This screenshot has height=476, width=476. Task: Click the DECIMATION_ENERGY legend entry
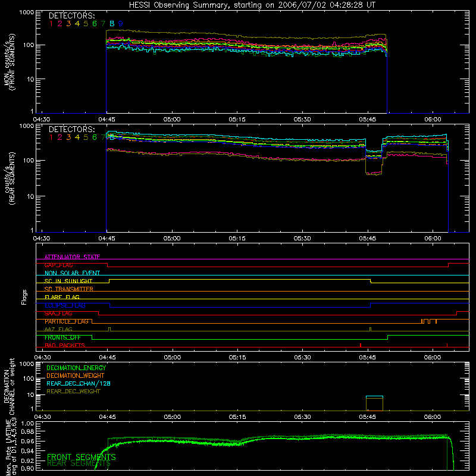coord(76,368)
